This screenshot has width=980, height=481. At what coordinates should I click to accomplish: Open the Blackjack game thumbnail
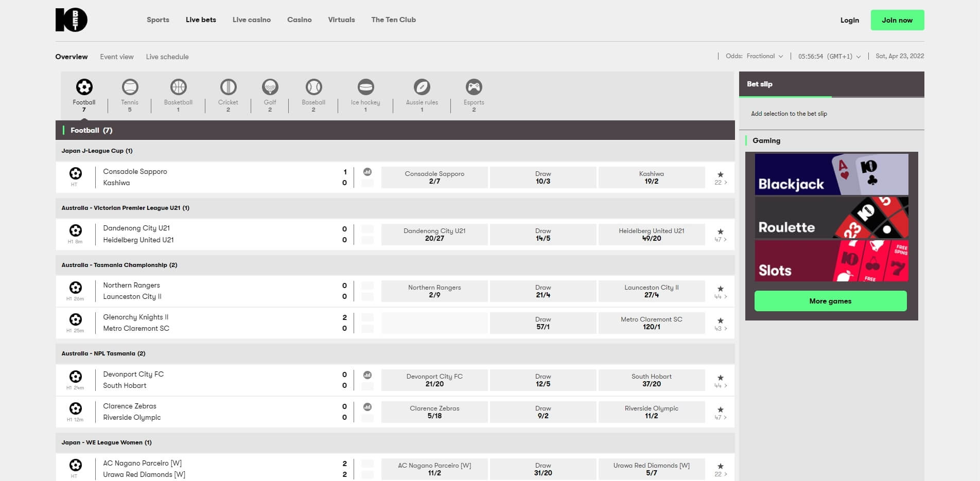(x=830, y=175)
